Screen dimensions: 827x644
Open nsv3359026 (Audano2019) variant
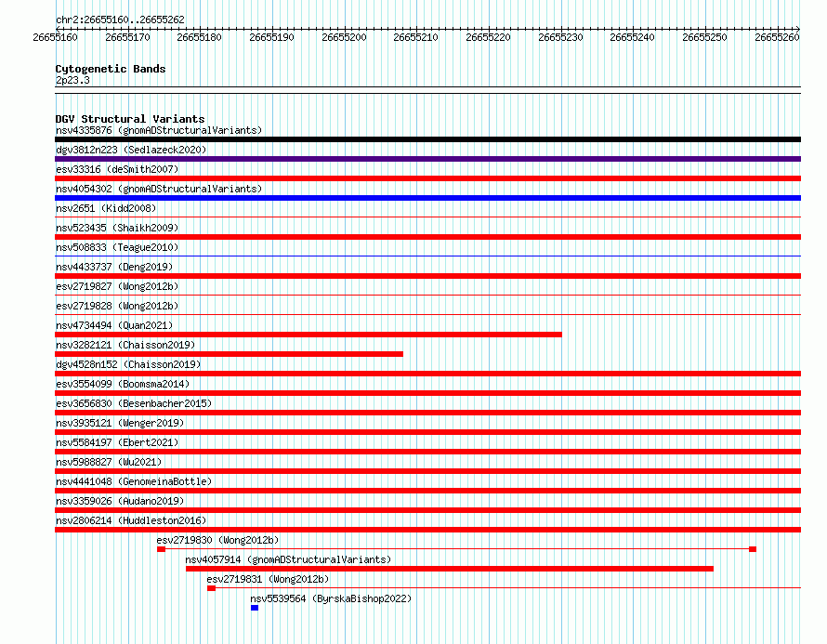point(120,501)
